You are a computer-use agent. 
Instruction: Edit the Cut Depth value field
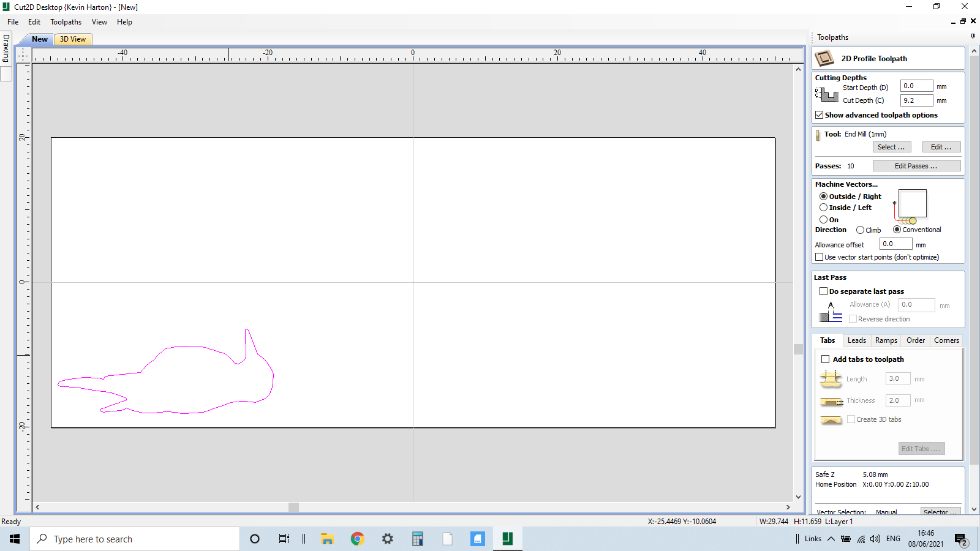coord(916,100)
